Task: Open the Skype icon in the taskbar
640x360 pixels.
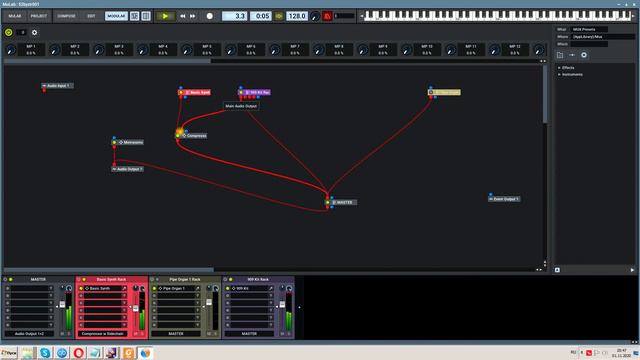Action: pos(45,353)
